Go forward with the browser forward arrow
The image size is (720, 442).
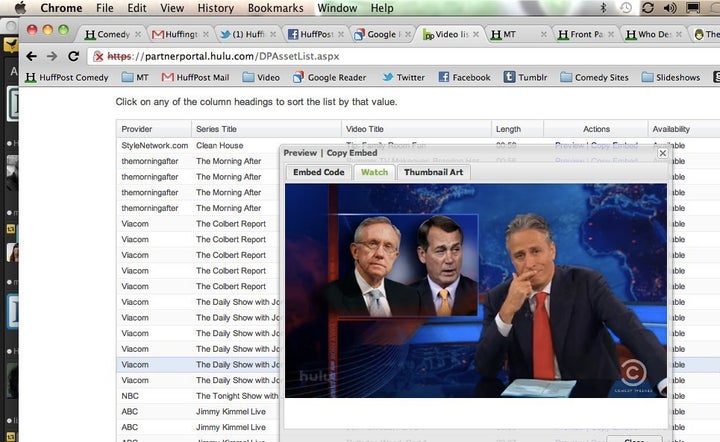[x=52, y=56]
